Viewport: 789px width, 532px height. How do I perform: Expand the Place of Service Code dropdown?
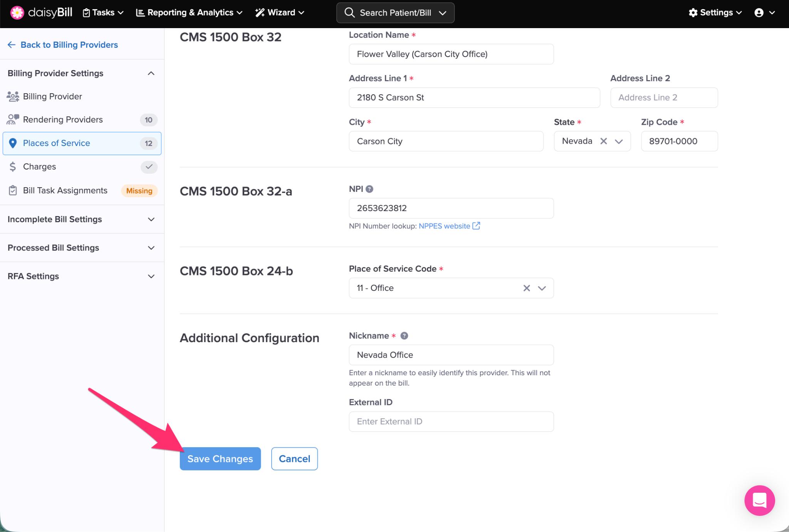[x=542, y=288]
